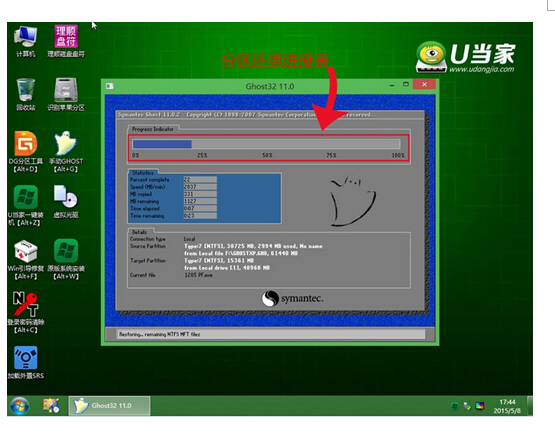
Task: Open the 回收站 recycle bin icon
Action: pos(25,95)
